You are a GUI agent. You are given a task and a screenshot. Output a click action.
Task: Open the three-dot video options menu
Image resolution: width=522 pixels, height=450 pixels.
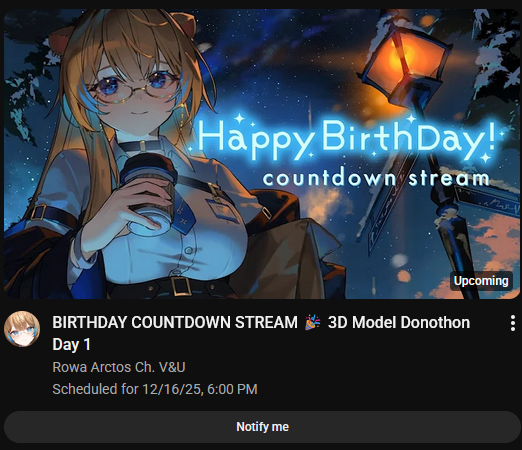tap(513, 323)
